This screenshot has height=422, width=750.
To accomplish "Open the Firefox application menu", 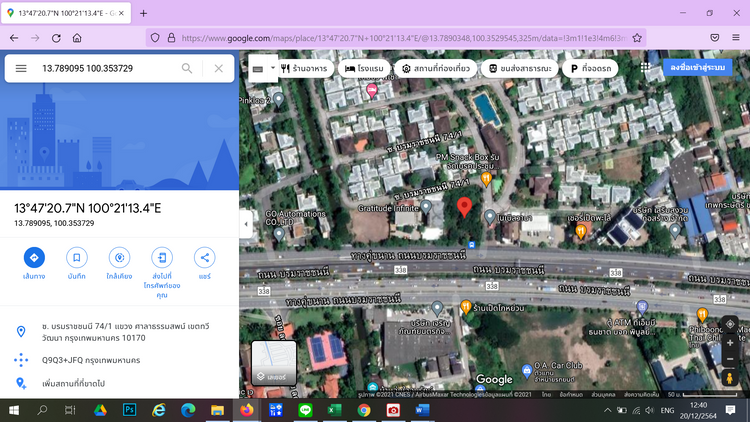I will (x=736, y=38).
